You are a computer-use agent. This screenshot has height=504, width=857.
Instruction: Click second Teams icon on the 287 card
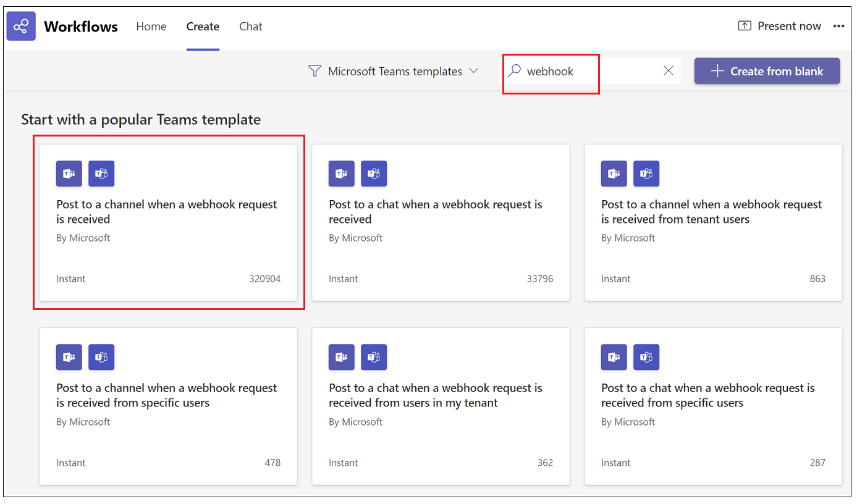click(x=646, y=357)
